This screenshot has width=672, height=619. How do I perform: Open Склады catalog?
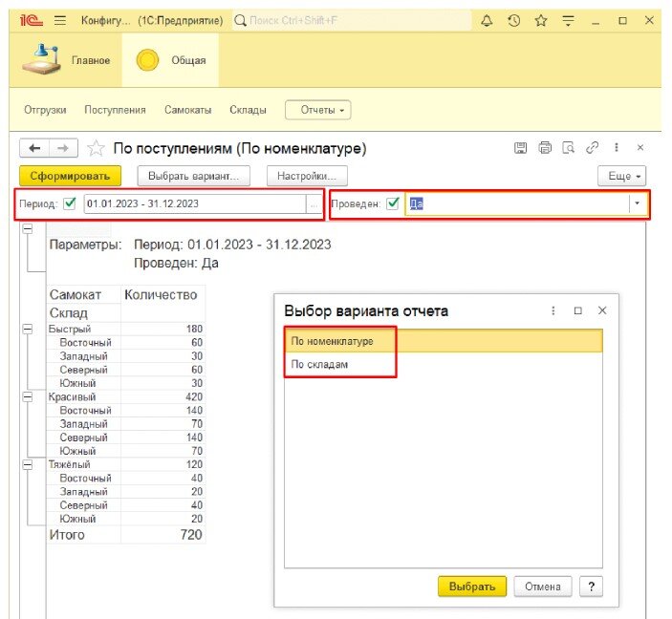click(248, 110)
